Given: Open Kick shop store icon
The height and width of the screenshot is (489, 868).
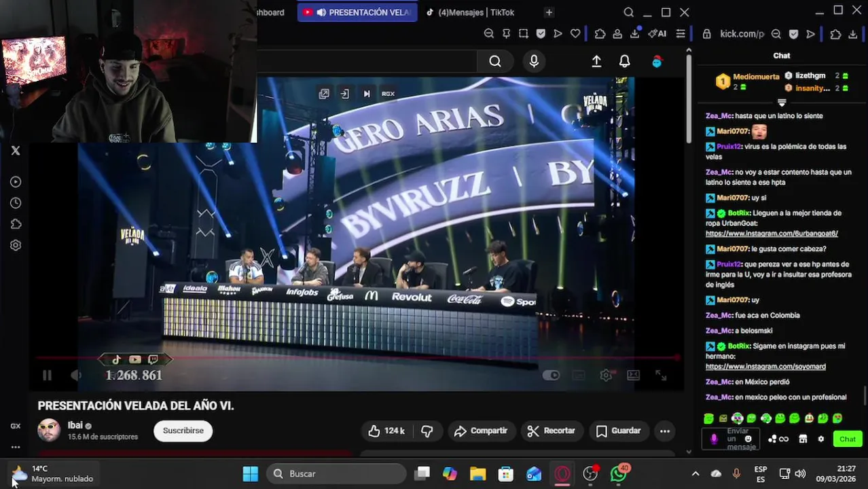Looking at the screenshot, I should click(803, 439).
